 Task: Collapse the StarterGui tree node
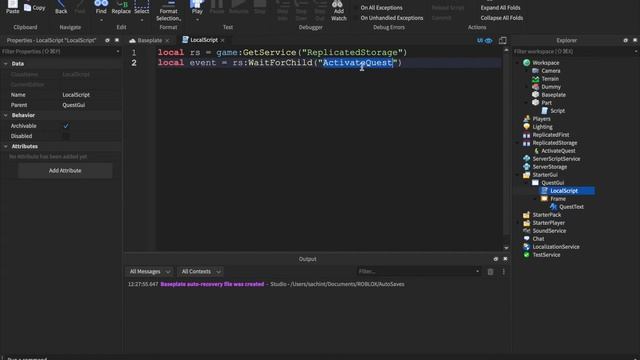click(518, 175)
